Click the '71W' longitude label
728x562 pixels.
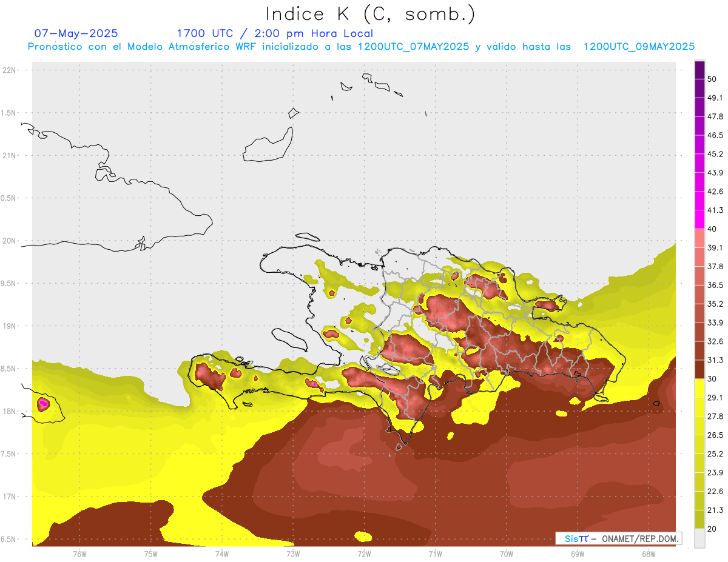click(435, 554)
